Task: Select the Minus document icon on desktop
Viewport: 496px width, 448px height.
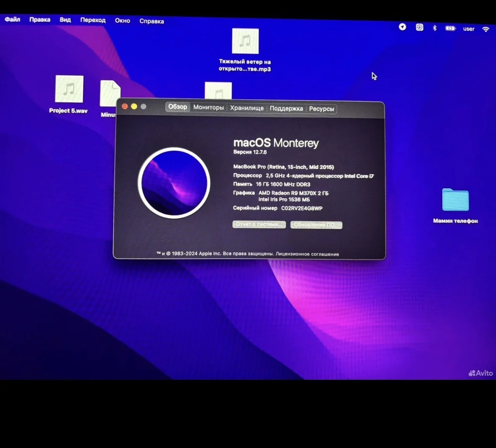Action: (x=110, y=93)
